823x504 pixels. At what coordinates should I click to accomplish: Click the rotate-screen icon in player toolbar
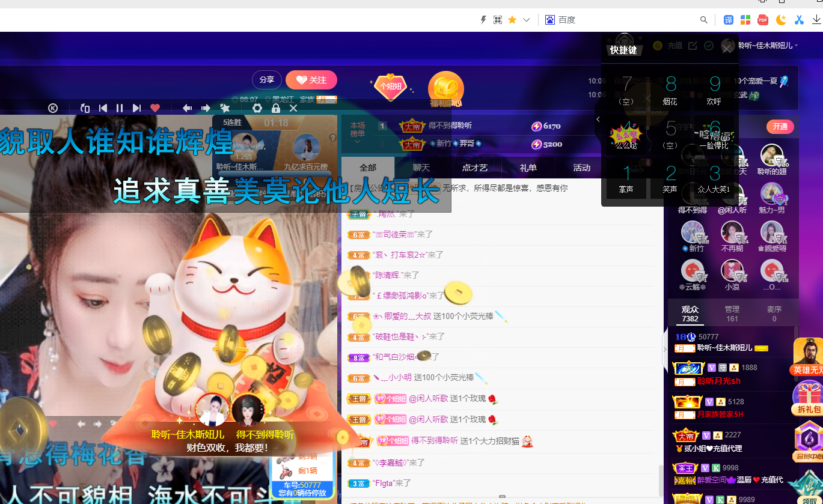click(85, 108)
